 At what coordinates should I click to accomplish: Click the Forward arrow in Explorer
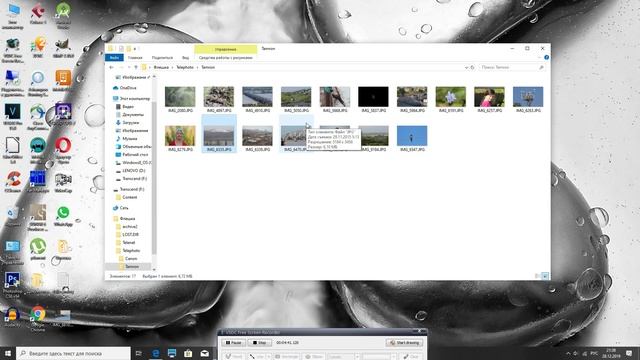tap(121, 67)
